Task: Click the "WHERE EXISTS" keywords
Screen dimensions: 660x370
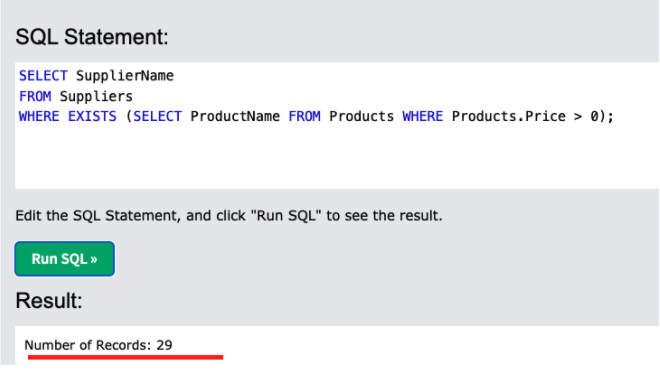Action: tap(68, 116)
